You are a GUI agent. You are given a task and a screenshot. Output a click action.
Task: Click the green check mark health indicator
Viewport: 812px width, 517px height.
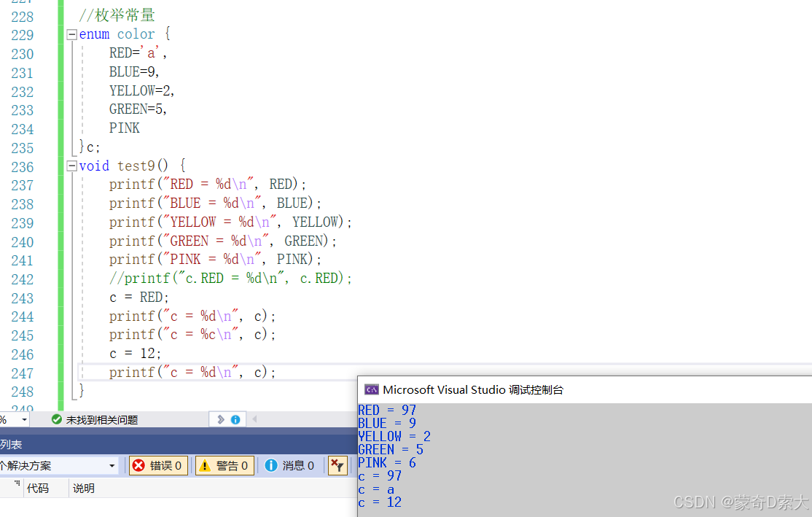(57, 419)
